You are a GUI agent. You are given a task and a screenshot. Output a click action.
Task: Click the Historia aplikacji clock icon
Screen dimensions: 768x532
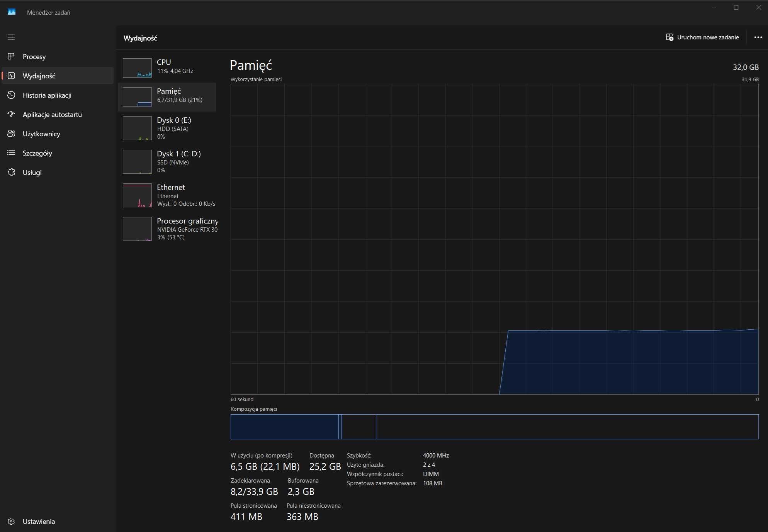tap(11, 95)
